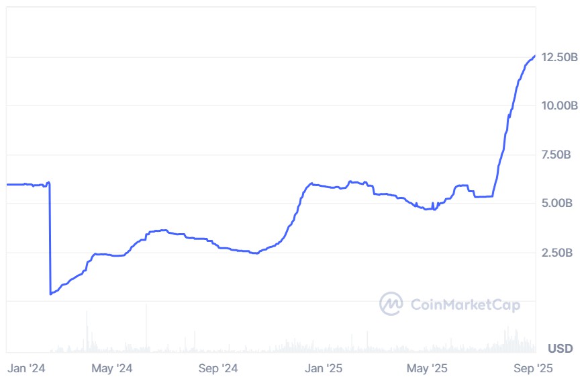Click the line's final peak near 12.50B
The image size is (588, 381).
coord(534,56)
